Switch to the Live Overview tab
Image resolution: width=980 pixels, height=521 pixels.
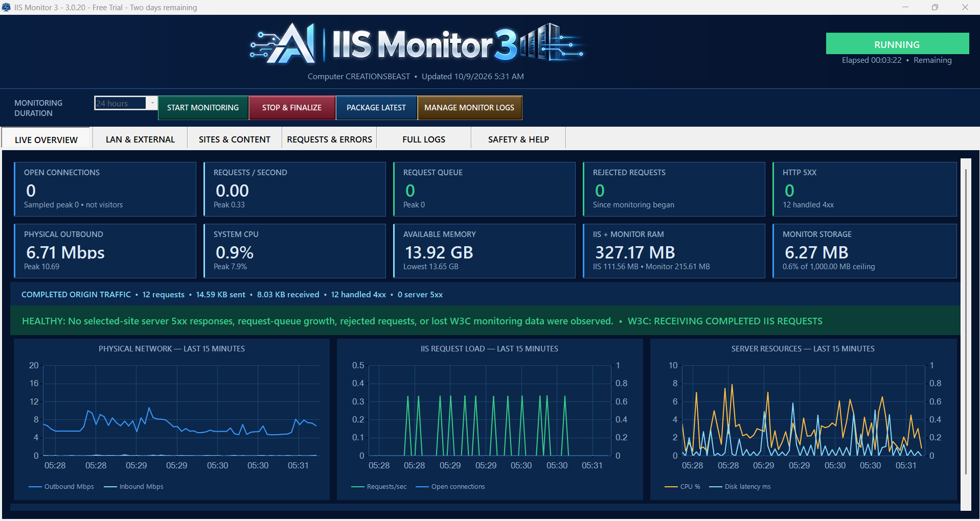[46, 139]
